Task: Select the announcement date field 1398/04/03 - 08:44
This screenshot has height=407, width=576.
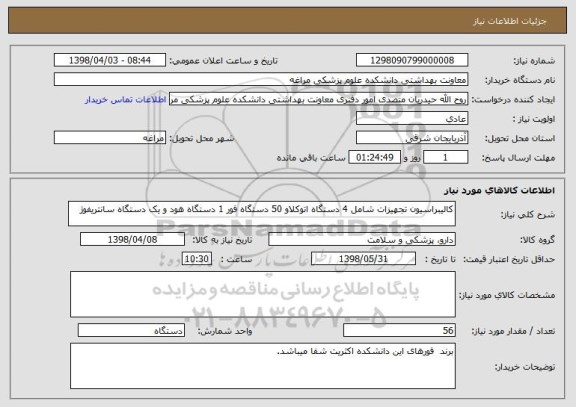Action: 110,60
